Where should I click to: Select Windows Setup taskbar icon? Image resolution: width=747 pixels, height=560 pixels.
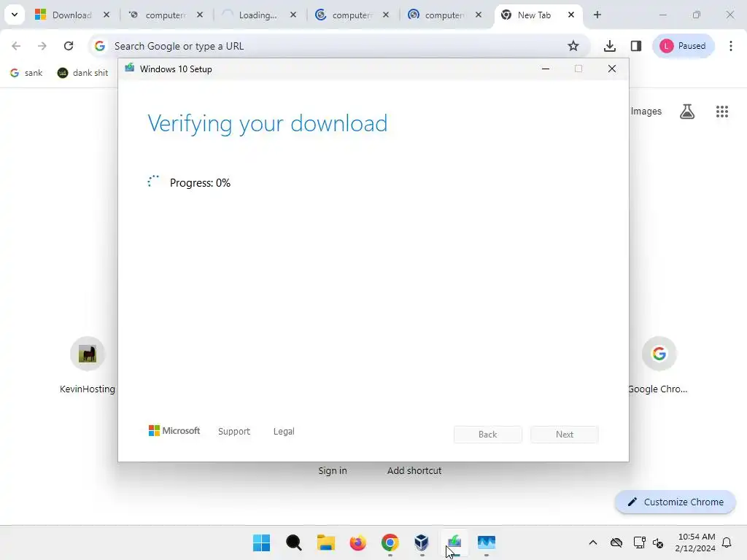point(454,542)
